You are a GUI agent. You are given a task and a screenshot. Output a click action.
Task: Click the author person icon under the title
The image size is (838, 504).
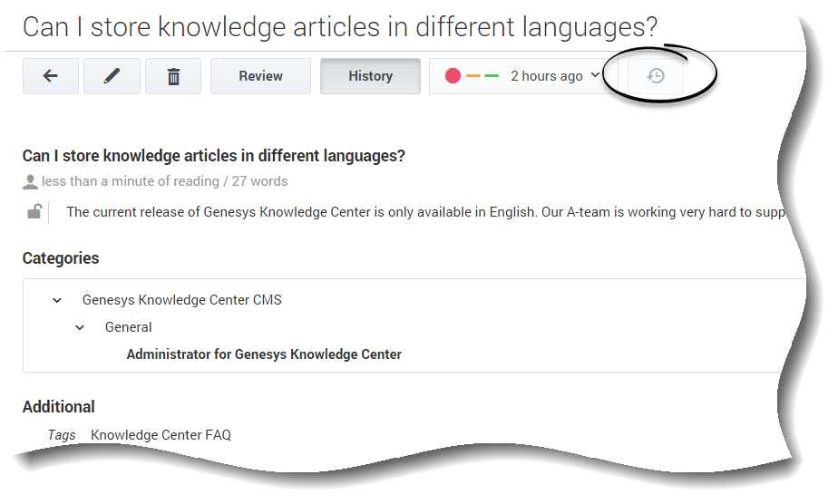(31, 181)
